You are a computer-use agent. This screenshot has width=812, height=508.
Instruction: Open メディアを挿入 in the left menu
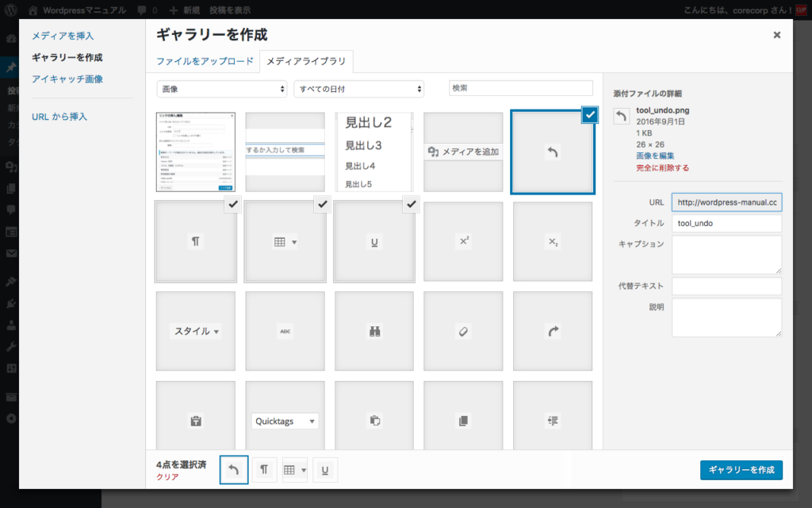tap(63, 36)
